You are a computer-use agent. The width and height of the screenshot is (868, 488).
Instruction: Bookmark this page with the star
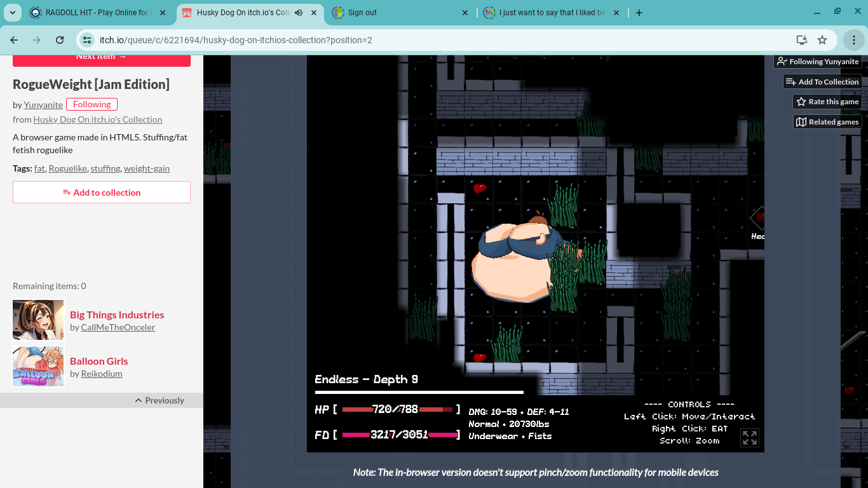point(822,40)
